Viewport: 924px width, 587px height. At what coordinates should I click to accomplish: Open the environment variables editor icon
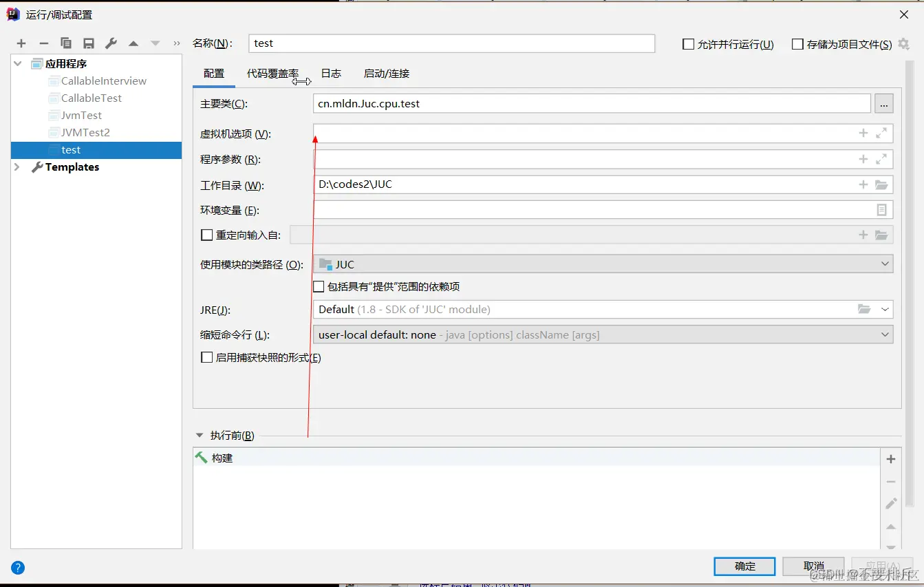click(881, 210)
